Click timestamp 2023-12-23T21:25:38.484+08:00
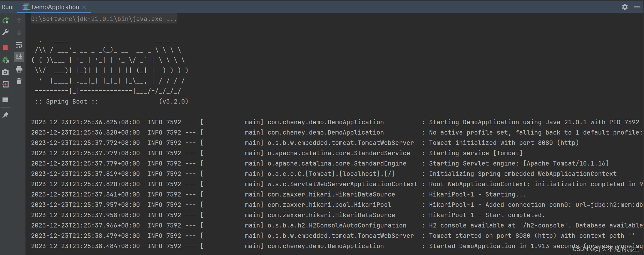Screen dimensions: 644x255 tap(85, 246)
